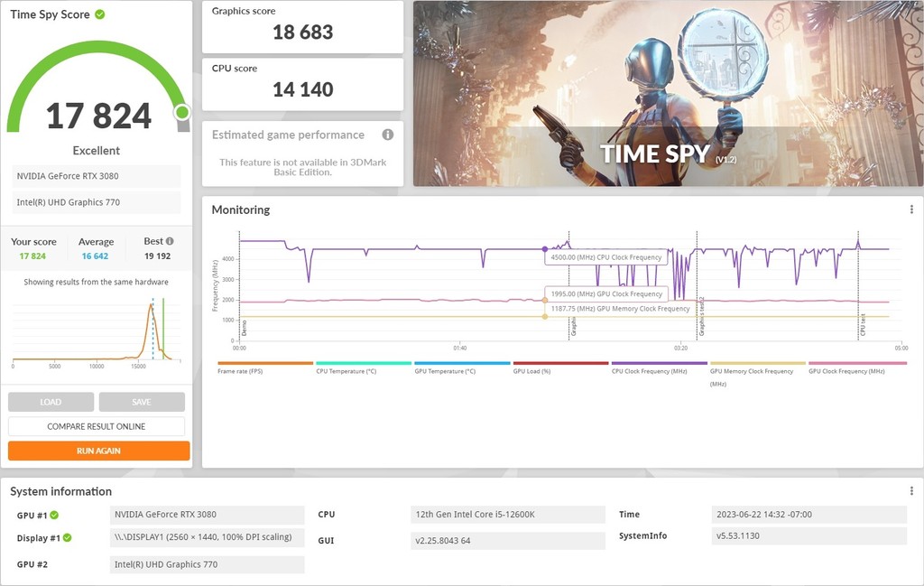This screenshot has height=586, width=924.
Task: Click the SystemInfo version v5.53.1130
Action: [x=809, y=536]
